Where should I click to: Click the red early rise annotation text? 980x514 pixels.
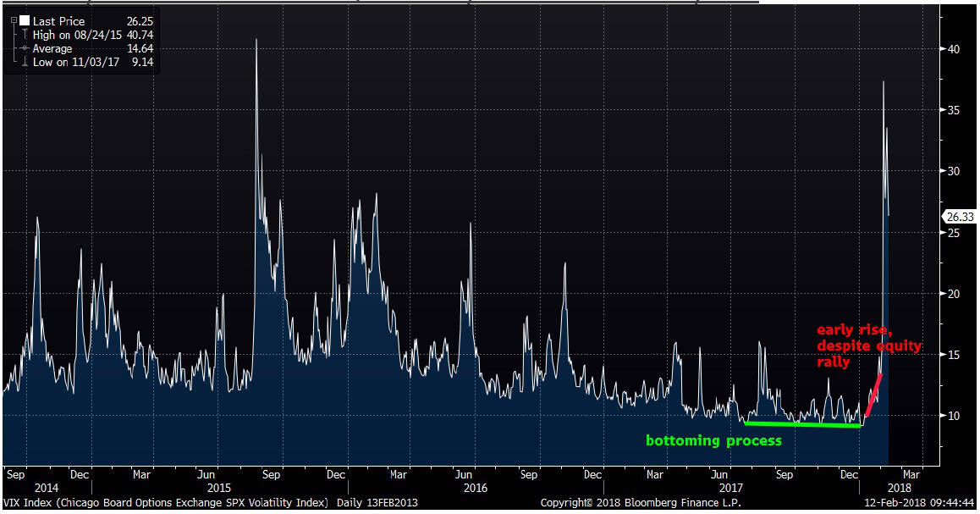(x=868, y=345)
